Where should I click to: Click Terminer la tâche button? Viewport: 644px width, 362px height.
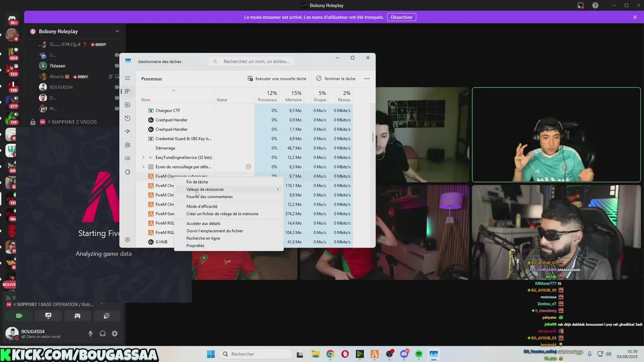pyautogui.click(x=336, y=78)
